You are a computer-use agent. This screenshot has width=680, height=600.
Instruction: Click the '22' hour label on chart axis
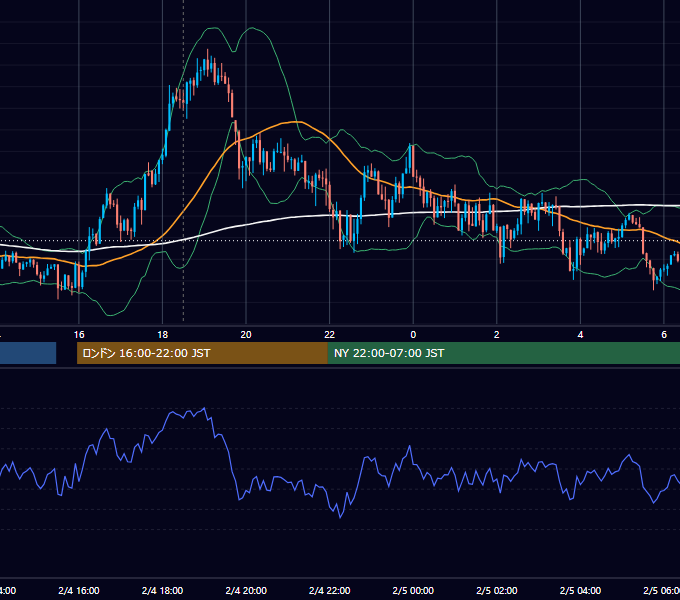tap(330, 335)
